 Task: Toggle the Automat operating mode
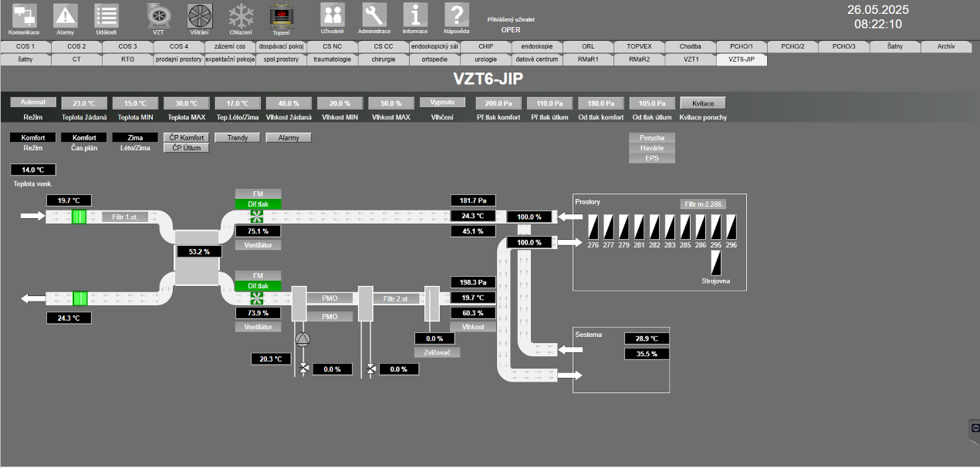tap(32, 103)
